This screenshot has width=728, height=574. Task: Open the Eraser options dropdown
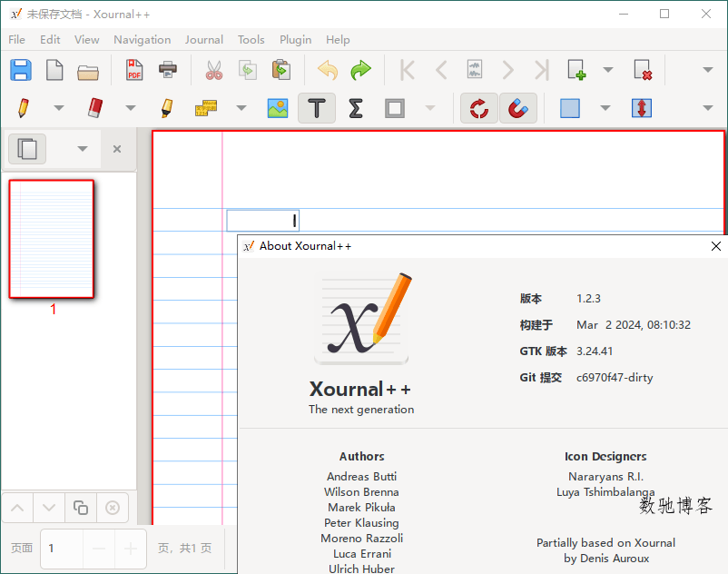pos(131,108)
